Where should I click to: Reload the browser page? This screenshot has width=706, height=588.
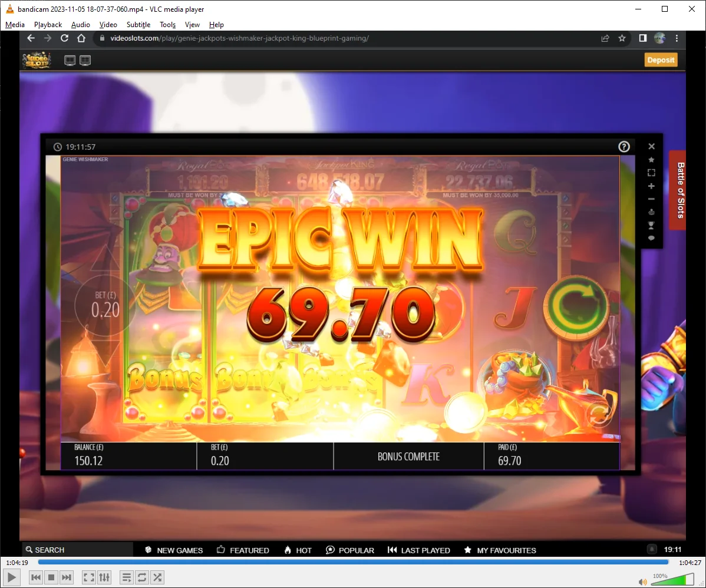coord(64,38)
